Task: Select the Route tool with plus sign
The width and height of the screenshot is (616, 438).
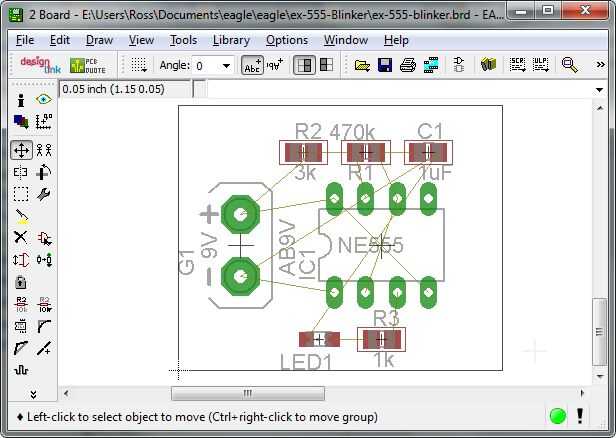Action: click(x=44, y=348)
